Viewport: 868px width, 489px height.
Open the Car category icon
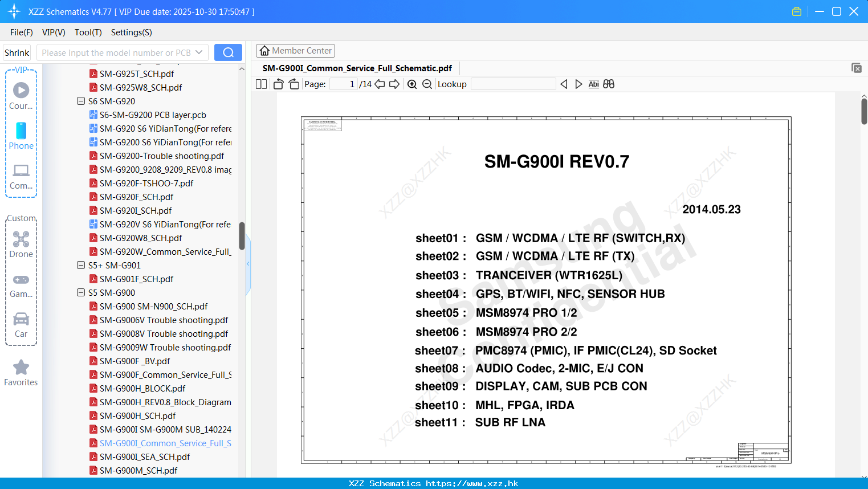21,319
